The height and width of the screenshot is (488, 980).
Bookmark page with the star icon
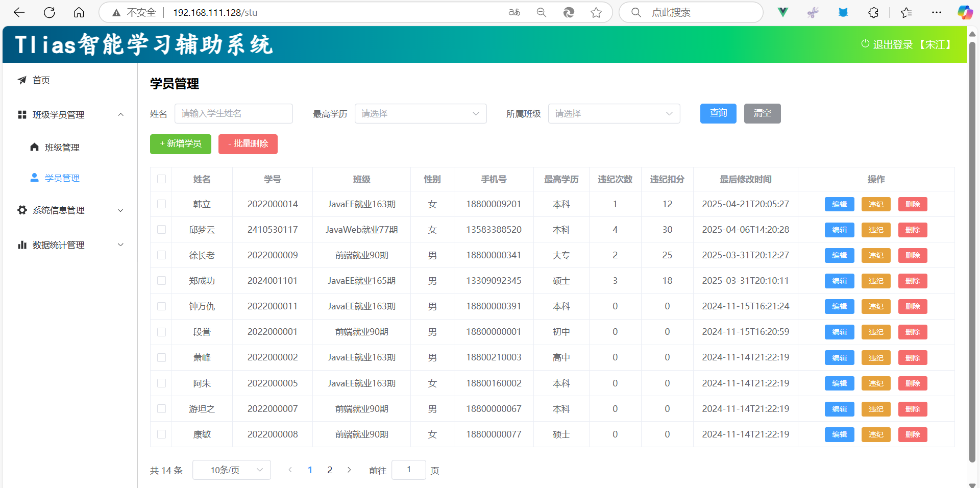[x=596, y=12]
